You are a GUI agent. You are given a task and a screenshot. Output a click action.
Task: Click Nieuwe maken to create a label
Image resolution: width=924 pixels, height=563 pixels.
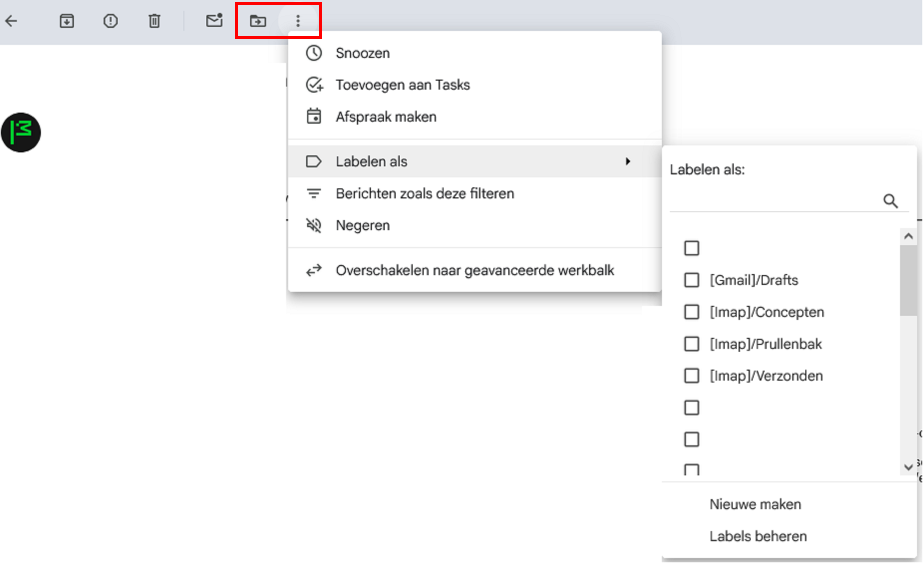pos(755,504)
